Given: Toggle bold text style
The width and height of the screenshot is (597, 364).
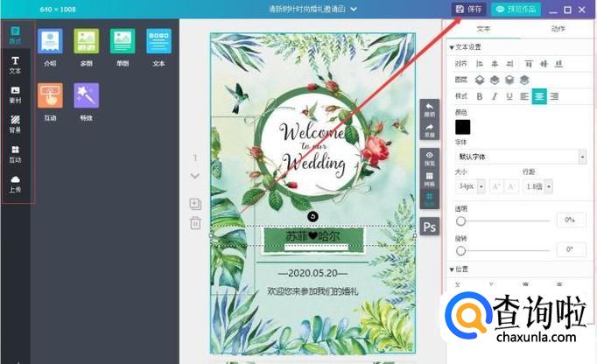Looking at the screenshot, I should [479, 96].
